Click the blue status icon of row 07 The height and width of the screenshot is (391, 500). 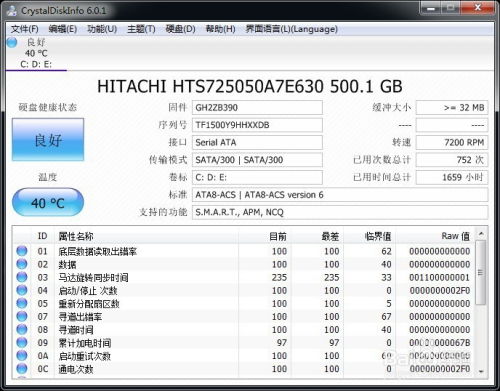[22, 316]
